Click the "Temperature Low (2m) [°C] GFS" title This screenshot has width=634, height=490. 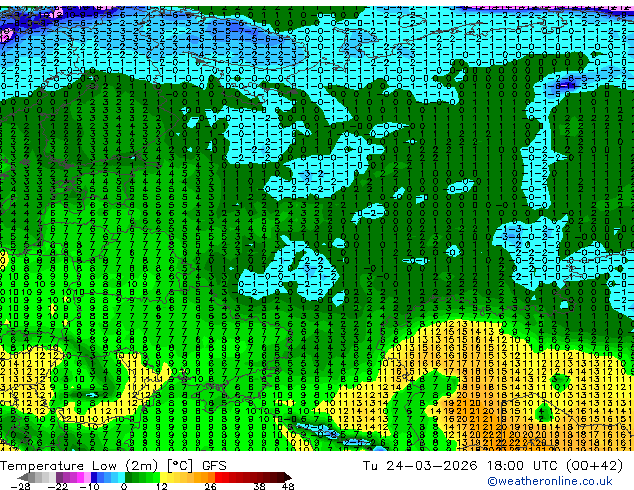(113, 466)
